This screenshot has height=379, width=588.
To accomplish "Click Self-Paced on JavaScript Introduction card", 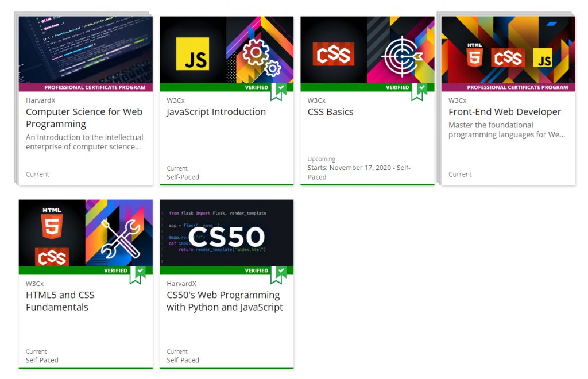I will (183, 177).
